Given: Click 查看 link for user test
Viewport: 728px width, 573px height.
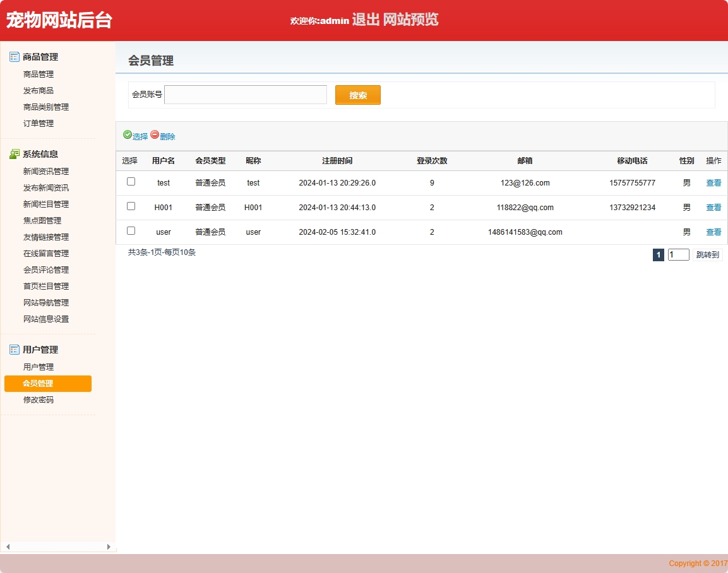Looking at the screenshot, I should [x=713, y=182].
